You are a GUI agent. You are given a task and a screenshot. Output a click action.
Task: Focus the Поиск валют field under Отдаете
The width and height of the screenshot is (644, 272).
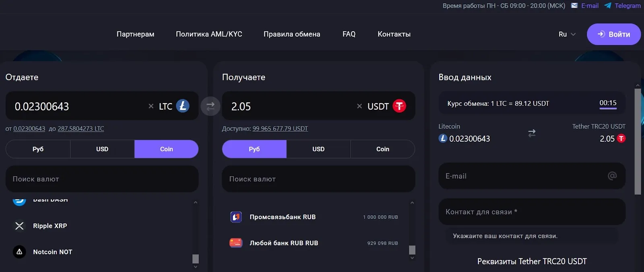pyautogui.click(x=102, y=179)
